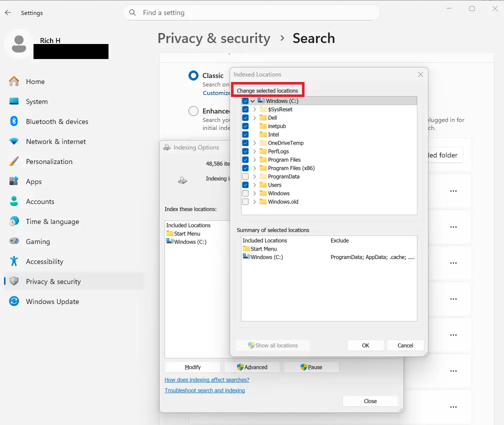Click the Customize link under Classic
504x425 pixels.
tap(216, 93)
